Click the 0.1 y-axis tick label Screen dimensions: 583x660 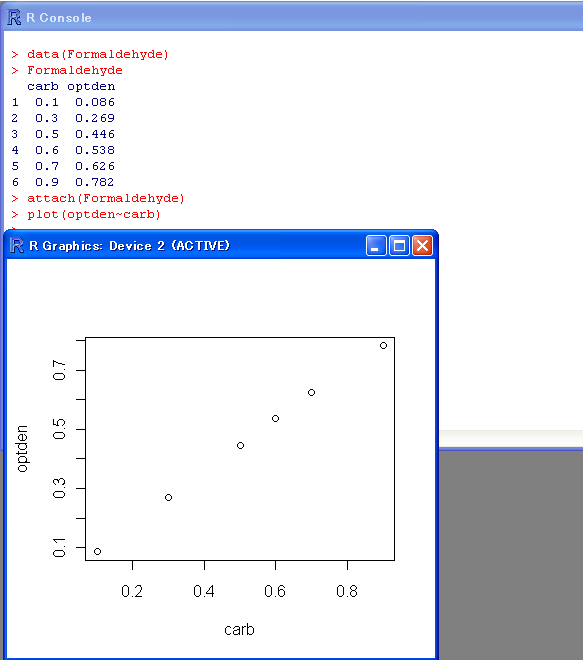click(59, 547)
